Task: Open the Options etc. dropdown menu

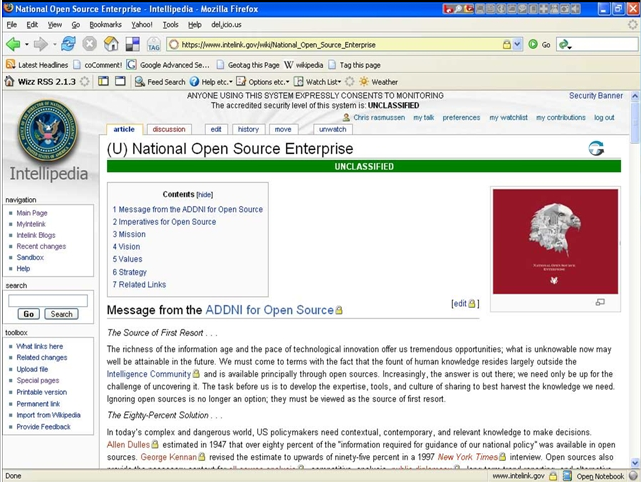Action: click(x=287, y=82)
